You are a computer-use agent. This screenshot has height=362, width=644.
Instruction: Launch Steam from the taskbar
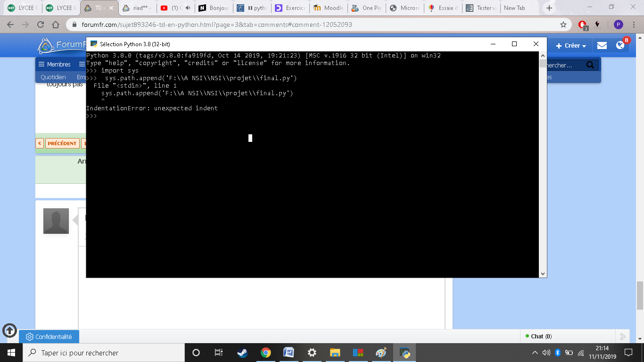(x=242, y=353)
